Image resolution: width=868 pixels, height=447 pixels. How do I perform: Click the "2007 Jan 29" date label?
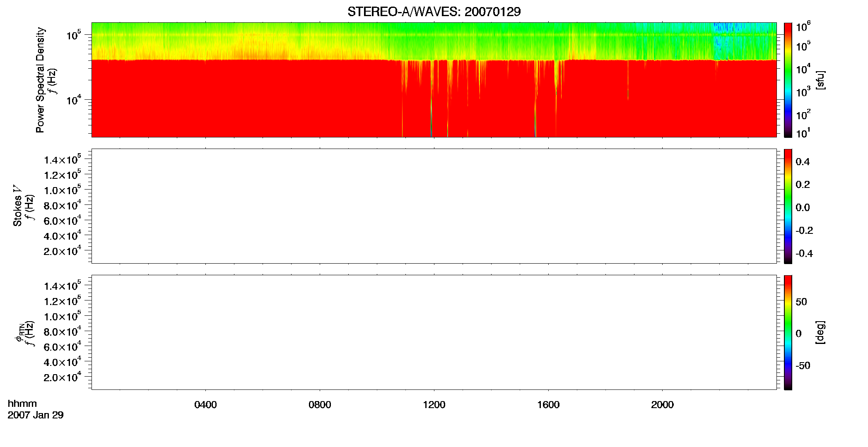tap(36, 415)
